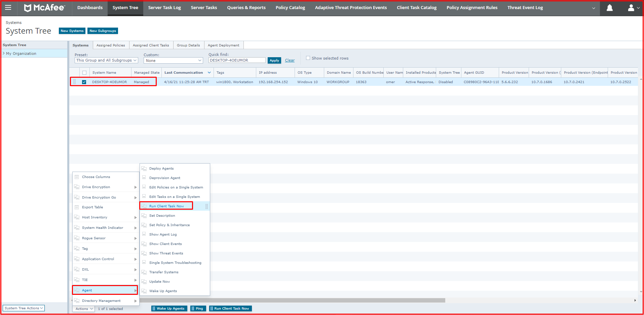
Task: Click the icon beside Host Inventory
Action: pos(77,217)
